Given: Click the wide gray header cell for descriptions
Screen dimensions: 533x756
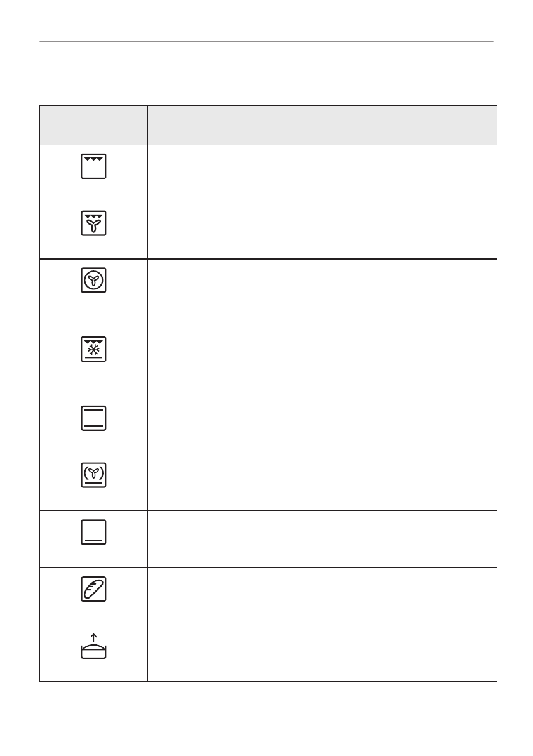Looking at the screenshot, I should (x=321, y=125).
